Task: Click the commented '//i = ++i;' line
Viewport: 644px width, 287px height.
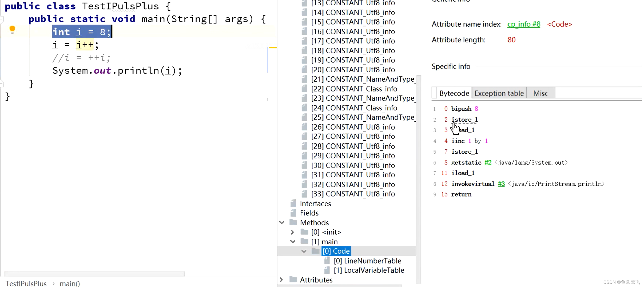Action: click(x=81, y=58)
